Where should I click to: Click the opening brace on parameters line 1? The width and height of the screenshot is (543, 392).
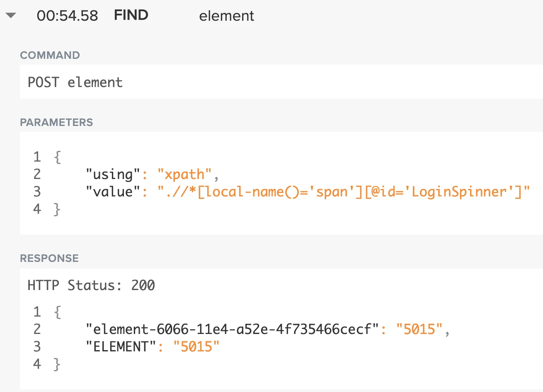point(57,157)
